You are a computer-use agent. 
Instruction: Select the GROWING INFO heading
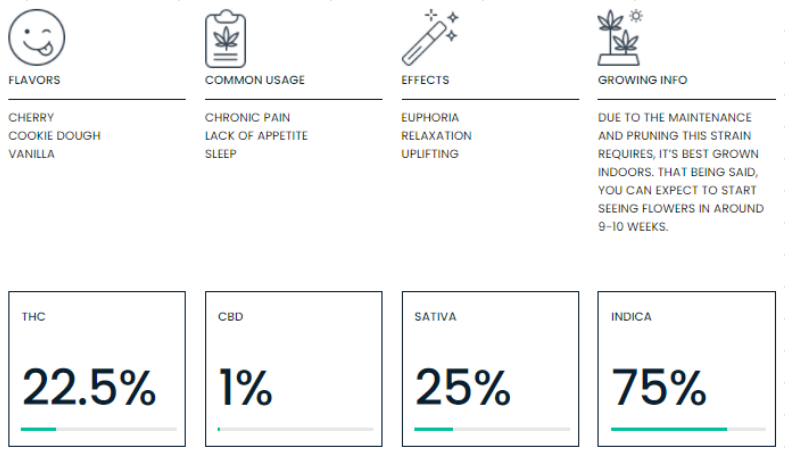642,80
